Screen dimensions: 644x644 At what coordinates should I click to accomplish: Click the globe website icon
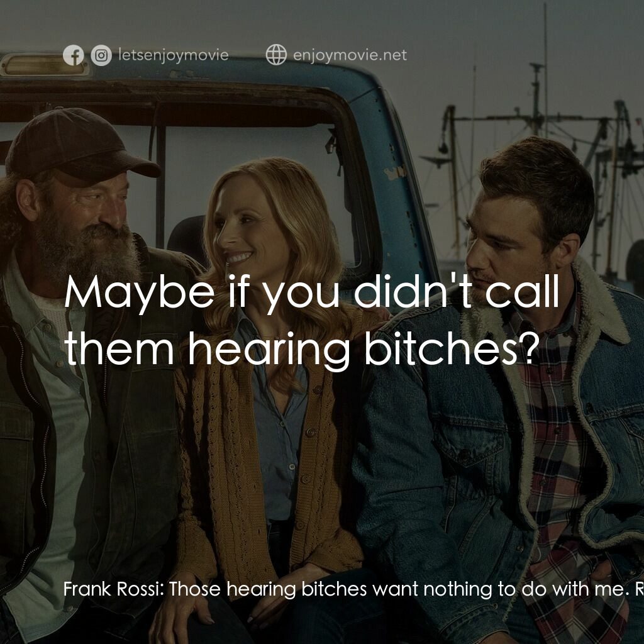pyautogui.click(x=276, y=55)
